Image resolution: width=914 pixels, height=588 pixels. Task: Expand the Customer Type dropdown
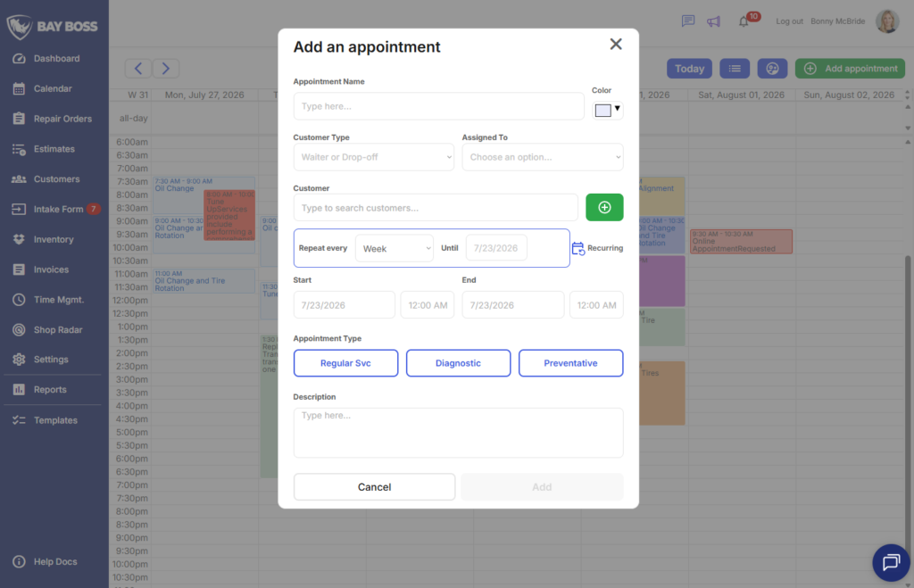(374, 157)
